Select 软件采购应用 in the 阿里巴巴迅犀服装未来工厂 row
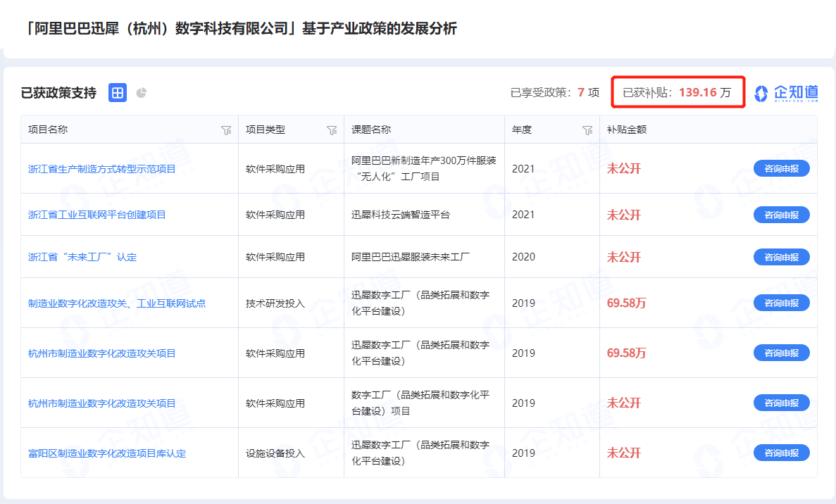Image resolution: width=836 pixels, height=504 pixels. tap(275, 257)
